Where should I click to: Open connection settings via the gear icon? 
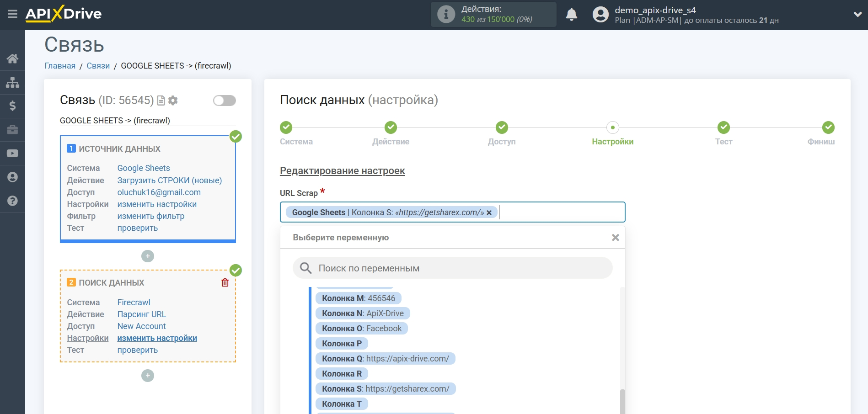point(173,101)
